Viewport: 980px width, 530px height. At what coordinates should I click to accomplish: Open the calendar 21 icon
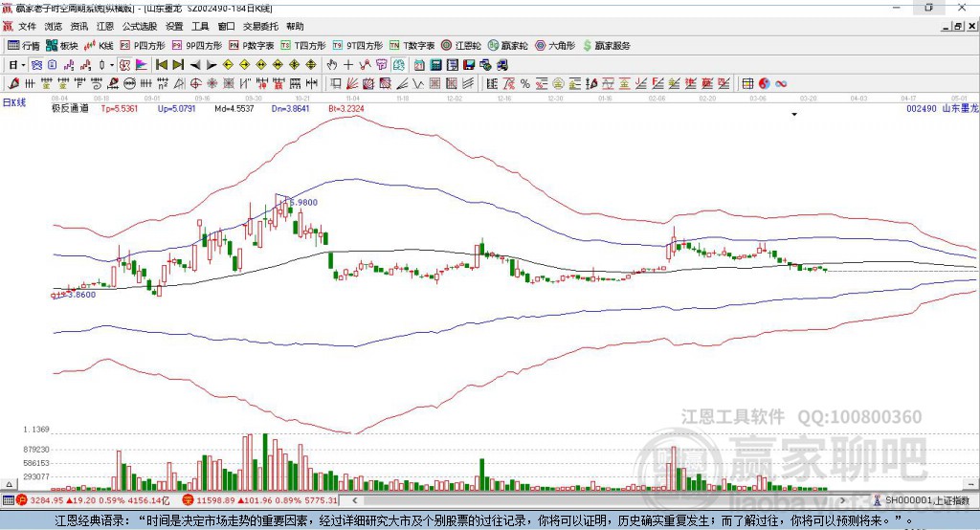419,65
